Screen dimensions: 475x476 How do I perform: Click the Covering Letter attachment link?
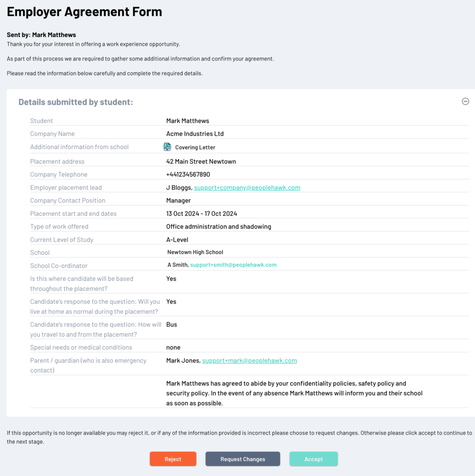tap(195, 147)
